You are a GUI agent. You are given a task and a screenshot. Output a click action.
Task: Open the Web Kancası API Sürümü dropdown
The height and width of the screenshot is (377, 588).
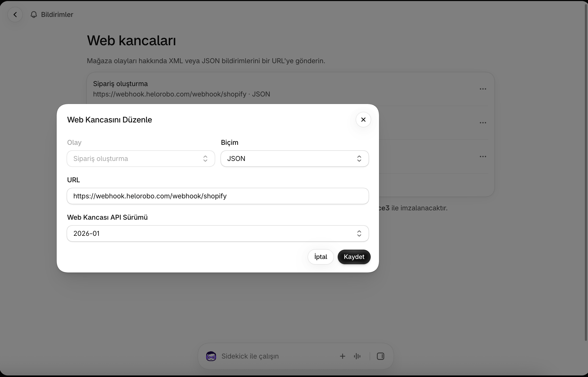[218, 233]
